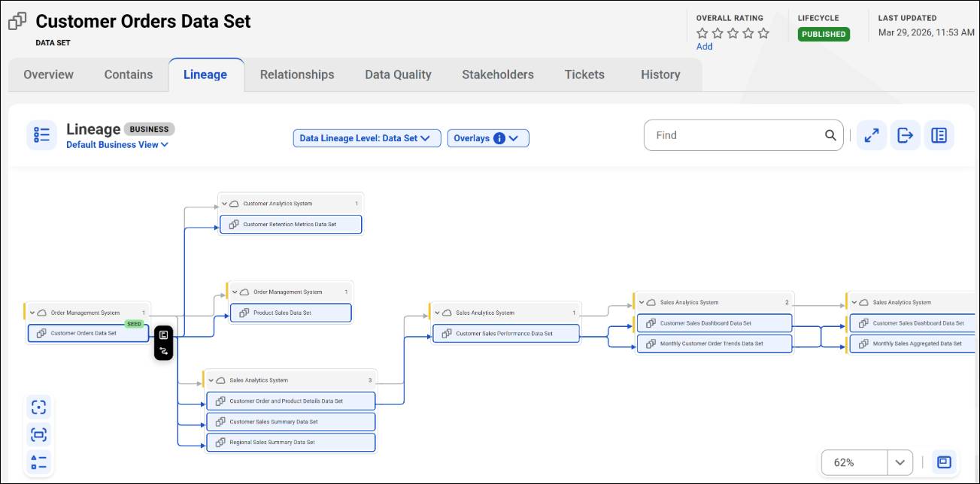The height and width of the screenshot is (484, 980).
Task: Open the History tab
Action: [660, 74]
